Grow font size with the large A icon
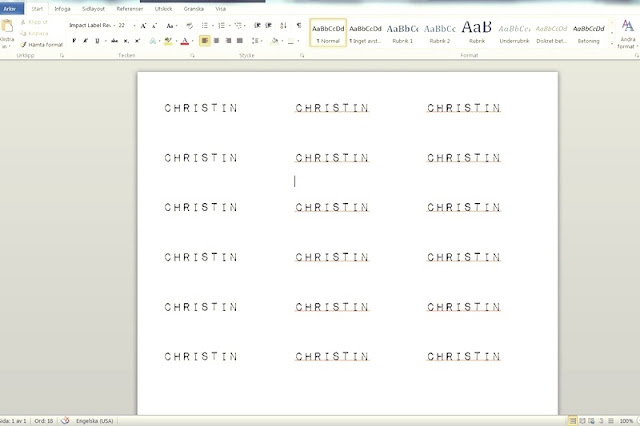Image resolution: width=640 pixels, height=426 pixels. click(x=143, y=26)
